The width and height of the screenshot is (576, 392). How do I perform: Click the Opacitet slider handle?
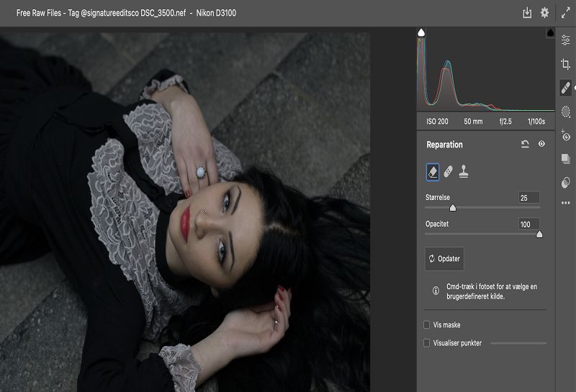[x=539, y=234]
